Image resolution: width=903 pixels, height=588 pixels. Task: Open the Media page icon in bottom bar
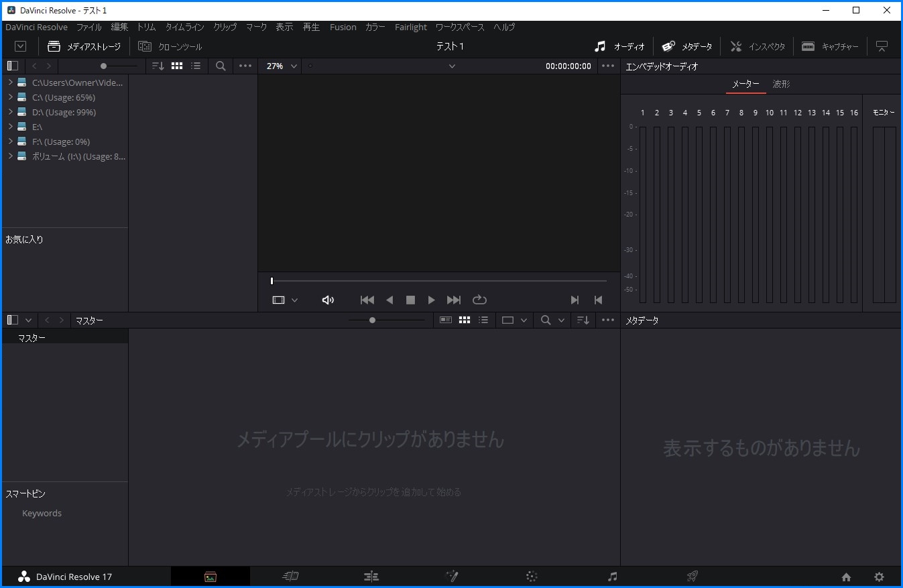pos(210,577)
